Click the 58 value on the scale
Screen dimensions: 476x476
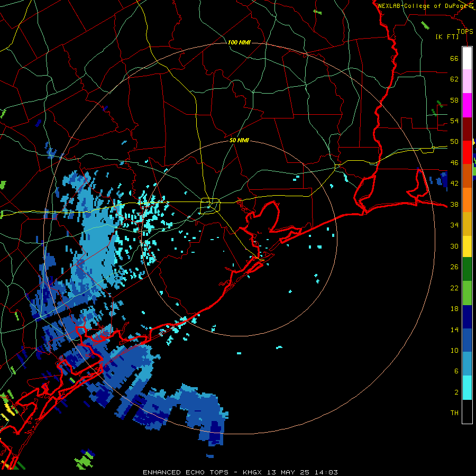(x=454, y=100)
